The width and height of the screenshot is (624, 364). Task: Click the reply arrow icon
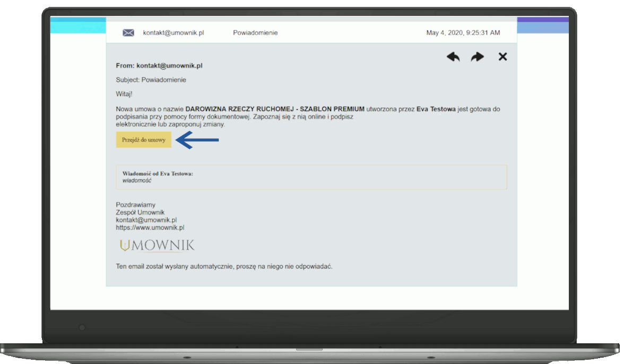(x=453, y=57)
